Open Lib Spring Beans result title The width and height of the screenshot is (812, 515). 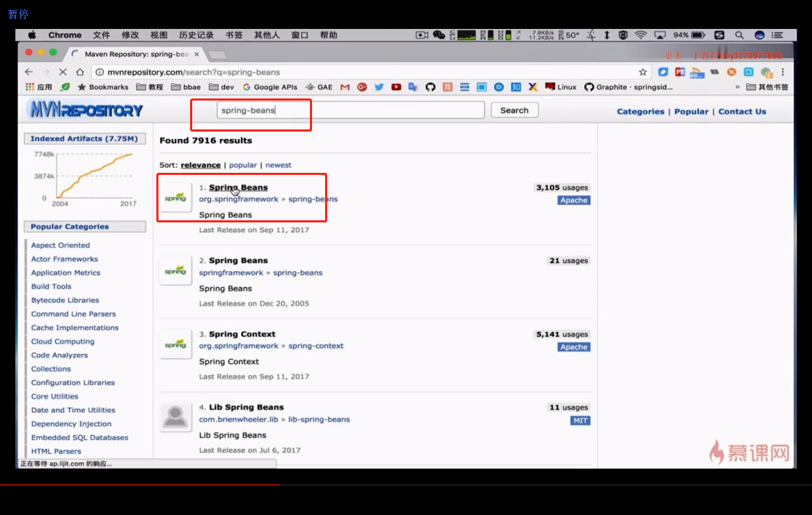[x=246, y=407]
